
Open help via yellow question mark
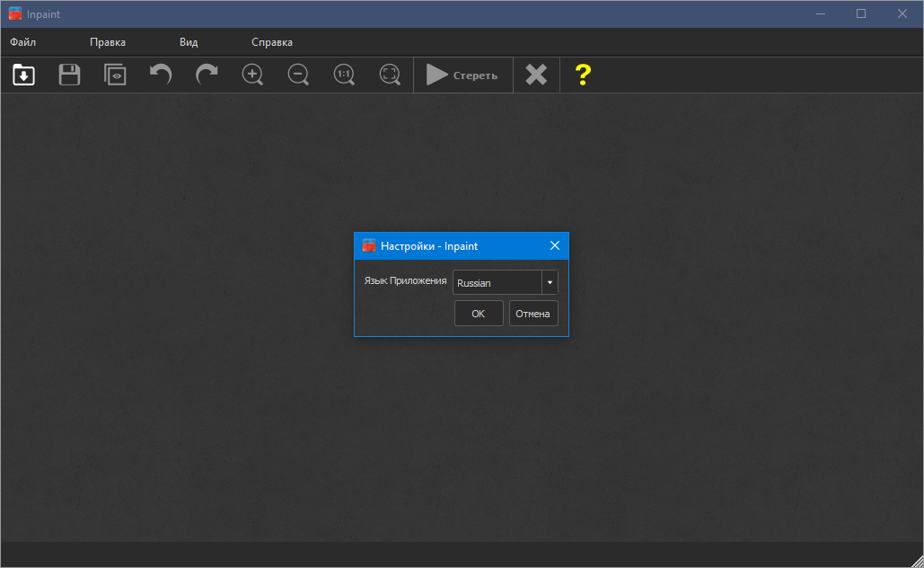(583, 75)
